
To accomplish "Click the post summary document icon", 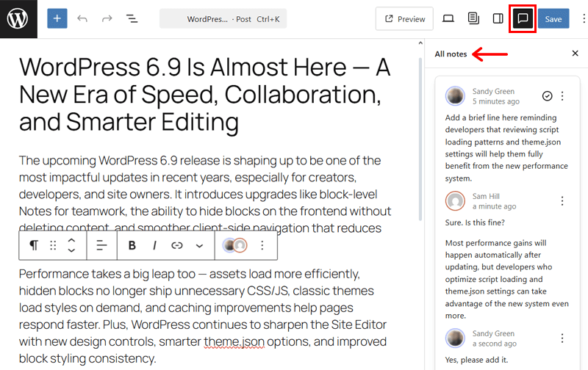I will tap(473, 18).
